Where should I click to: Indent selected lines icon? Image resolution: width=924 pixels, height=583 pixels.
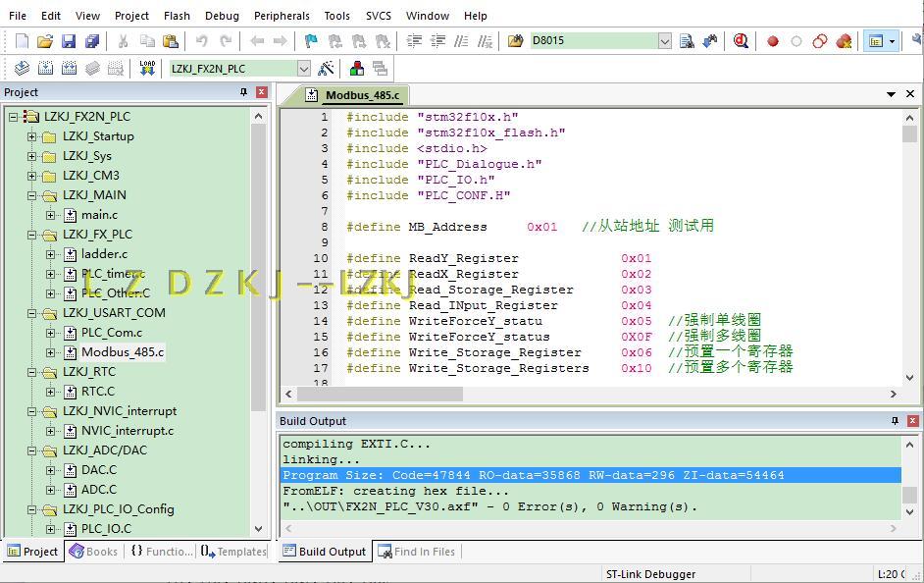415,40
